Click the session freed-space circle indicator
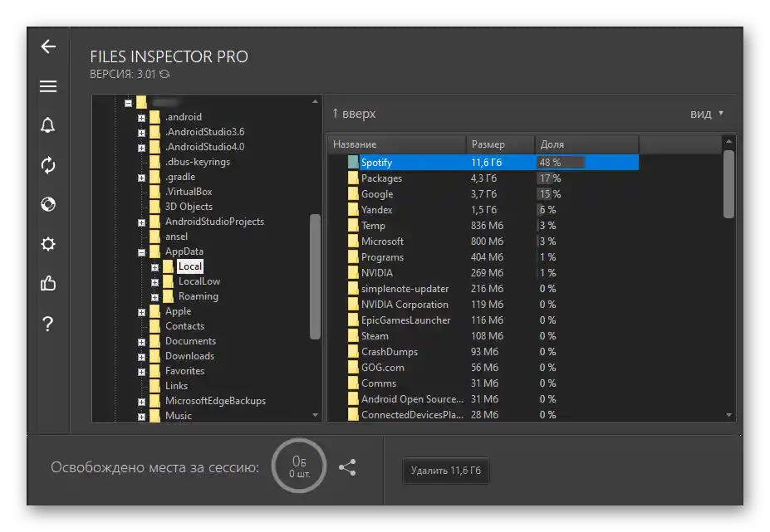Image resolution: width=770 pixels, height=532 pixels. click(299, 466)
